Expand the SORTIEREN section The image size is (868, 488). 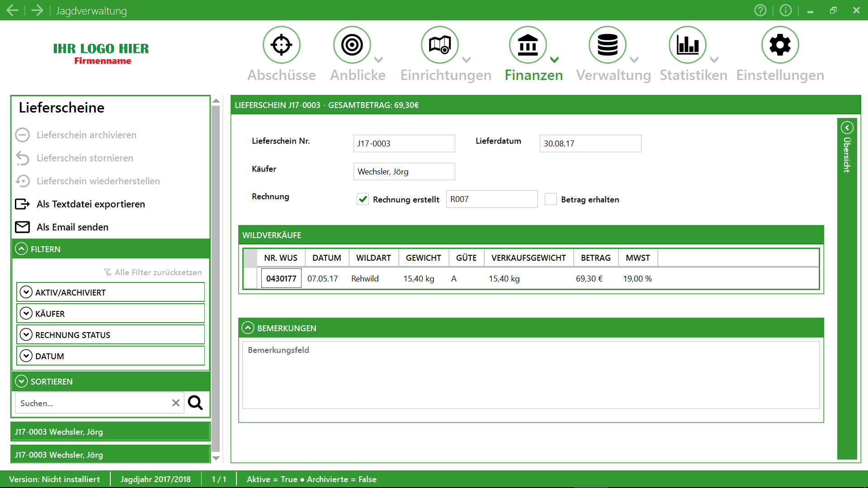[21, 381]
